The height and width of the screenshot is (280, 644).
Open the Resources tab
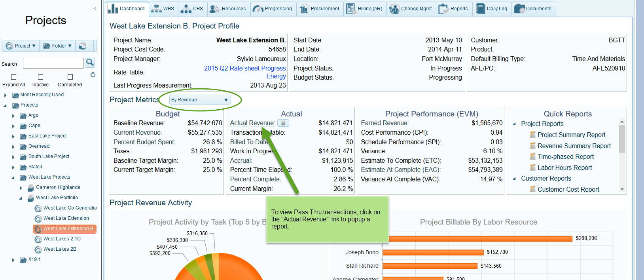click(228, 9)
